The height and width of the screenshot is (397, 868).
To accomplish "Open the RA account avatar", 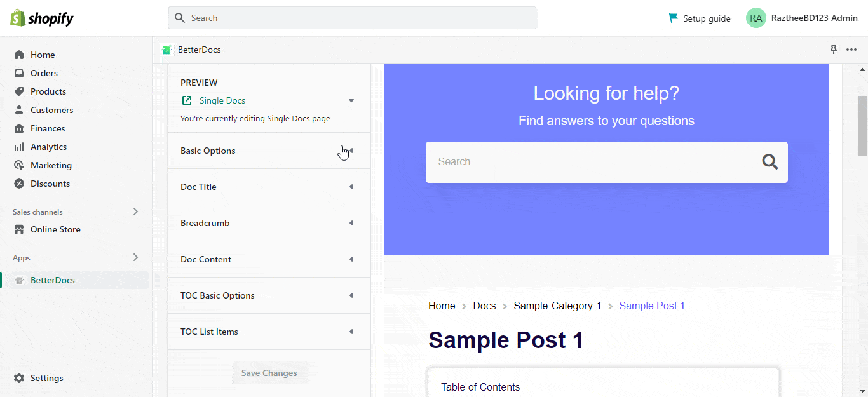I will (756, 18).
